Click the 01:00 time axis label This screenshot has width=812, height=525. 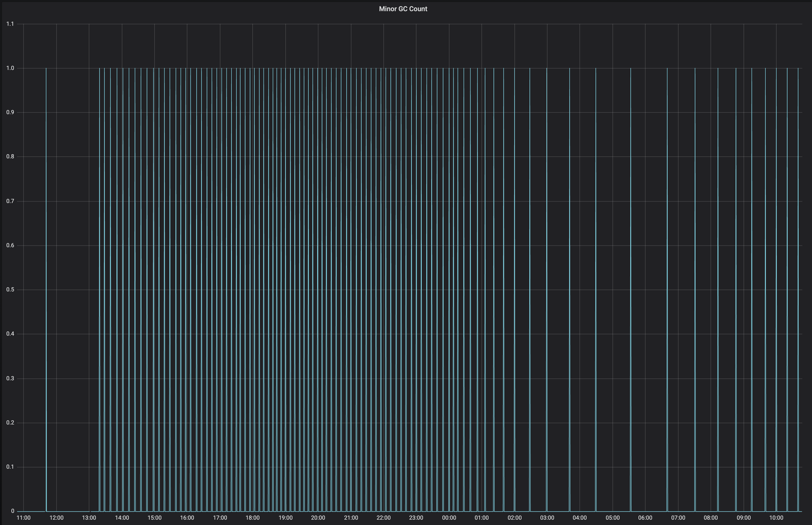click(x=482, y=518)
